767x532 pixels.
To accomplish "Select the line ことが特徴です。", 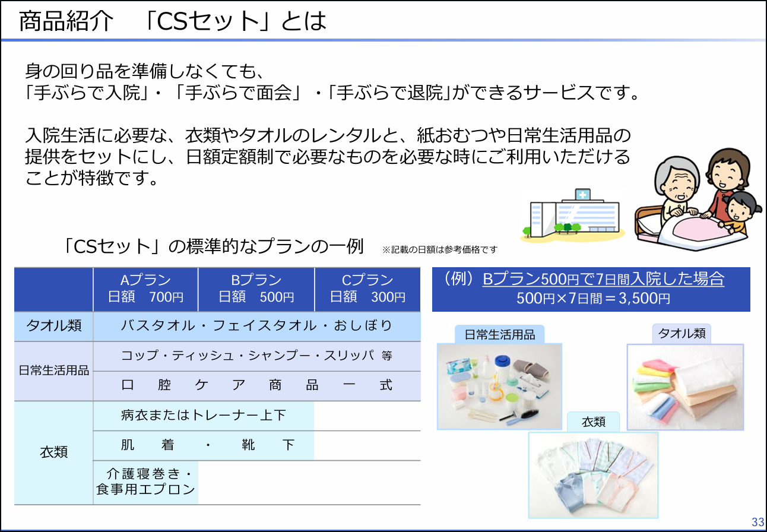I will [93, 178].
